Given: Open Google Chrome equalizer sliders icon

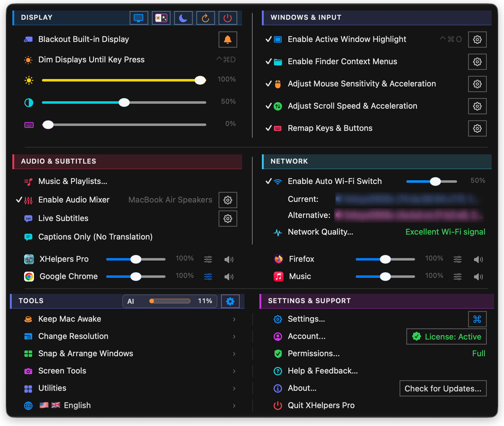Looking at the screenshot, I should (208, 277).
